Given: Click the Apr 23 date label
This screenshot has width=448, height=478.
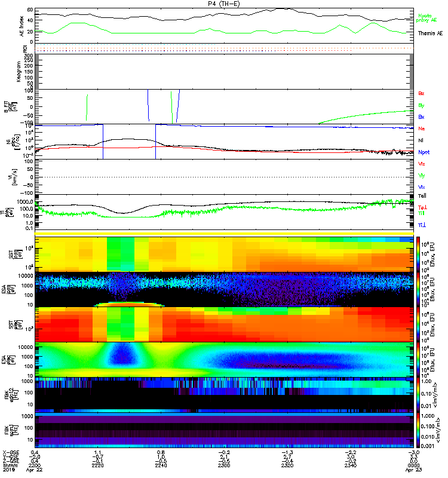Looking at the screenshot, I should (x=413, y=470).
